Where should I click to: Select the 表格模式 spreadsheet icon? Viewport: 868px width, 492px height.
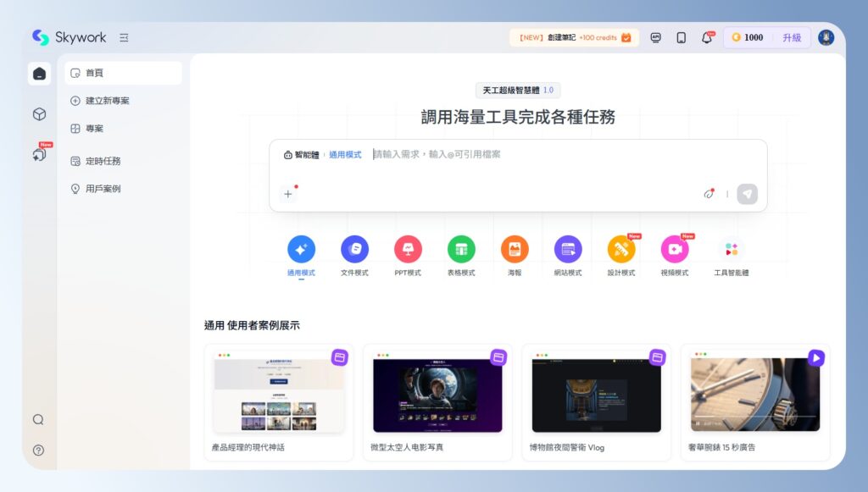[x=461, y=248]
